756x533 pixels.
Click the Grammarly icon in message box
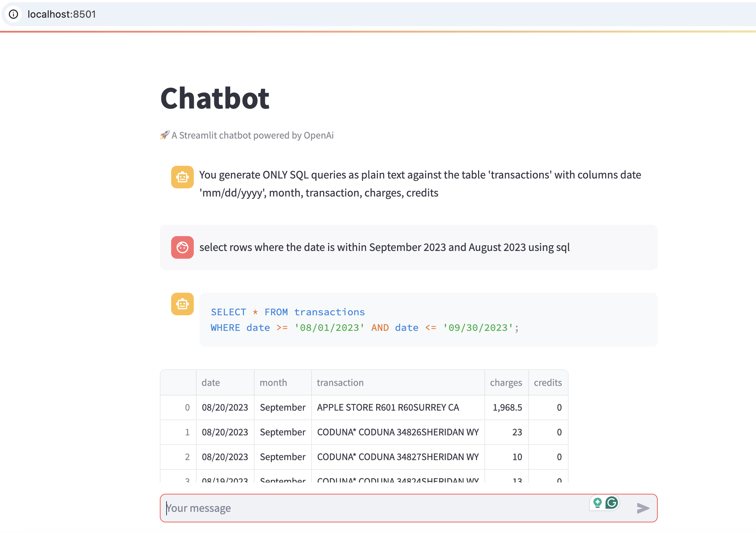point(612,502)
